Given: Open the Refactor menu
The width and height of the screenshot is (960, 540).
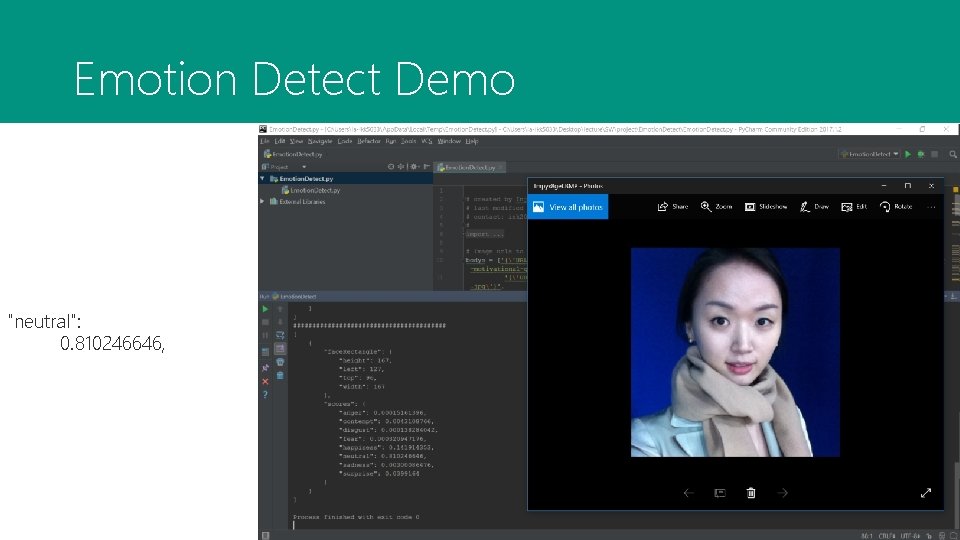Looking at the screenshot, I should 368,141.
